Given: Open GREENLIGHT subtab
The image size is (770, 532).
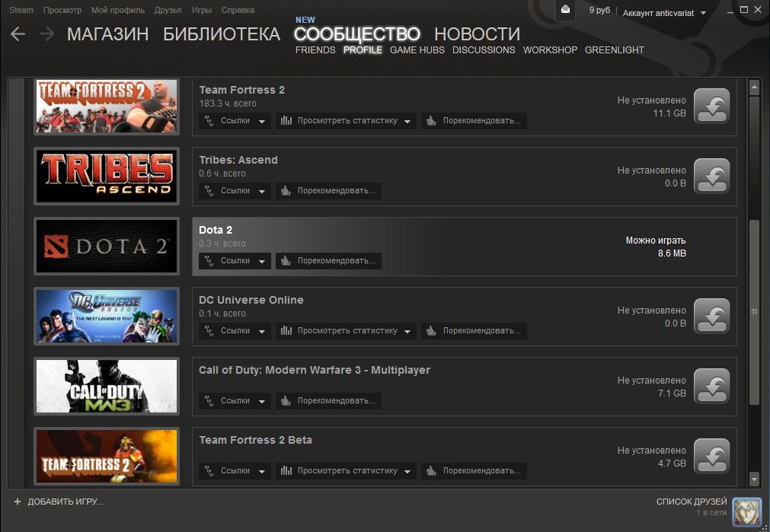Looking at the screenshot, I should tap(615, 50).
